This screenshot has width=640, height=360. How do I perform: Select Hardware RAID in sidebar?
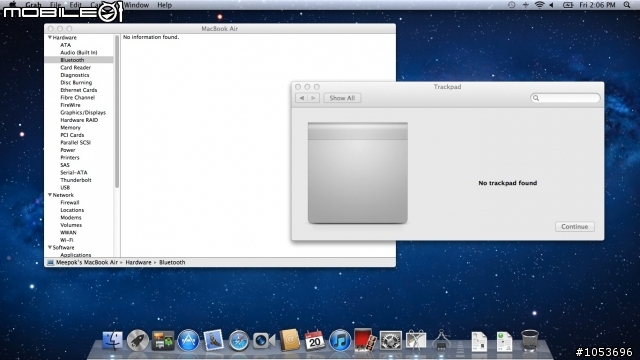[x=79, y=120]
